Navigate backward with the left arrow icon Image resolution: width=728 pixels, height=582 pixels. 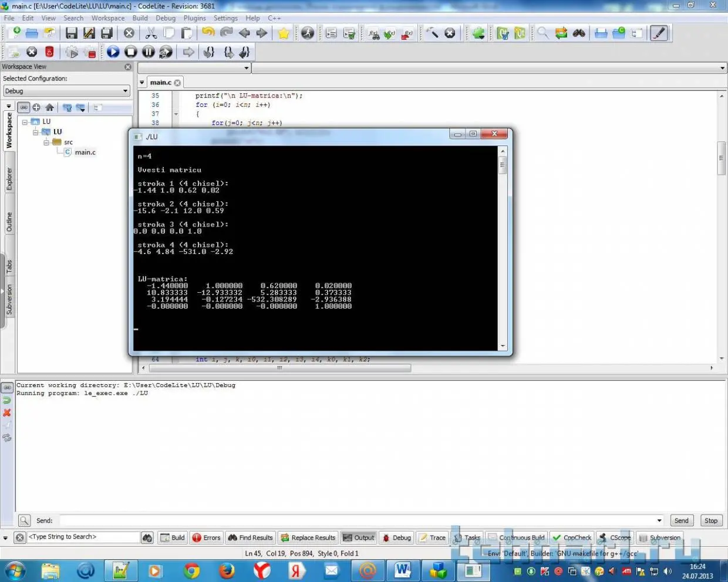[244, 33]
